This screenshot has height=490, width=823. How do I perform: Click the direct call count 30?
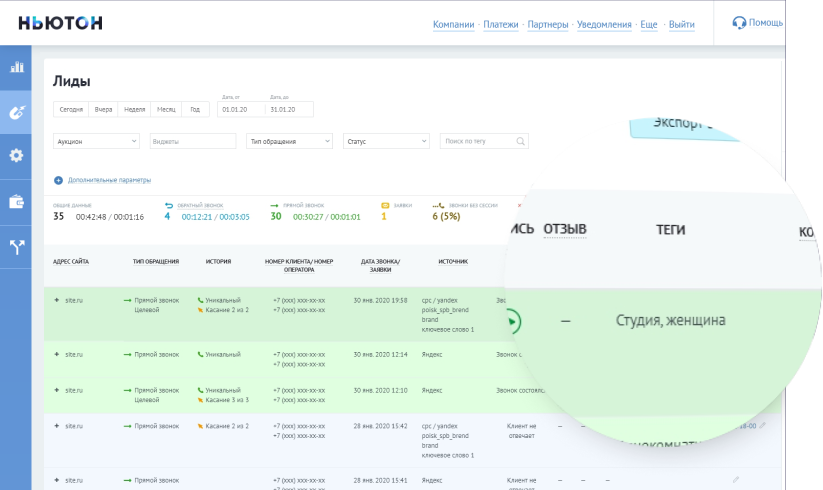tap(276, 216)
